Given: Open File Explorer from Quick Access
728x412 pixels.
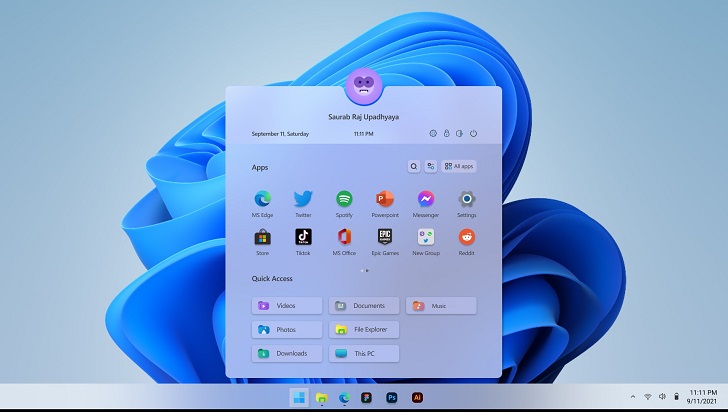Looking at the screenshot, I should (x=364, y=329).
